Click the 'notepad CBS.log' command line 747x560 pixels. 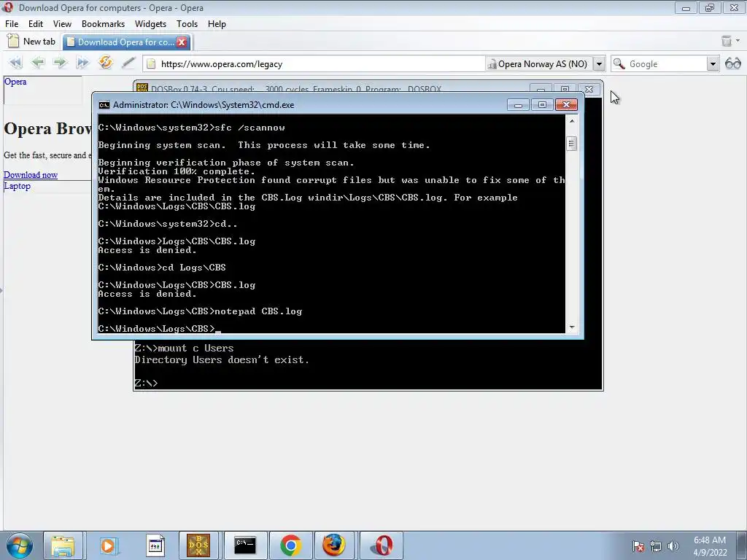200,311
